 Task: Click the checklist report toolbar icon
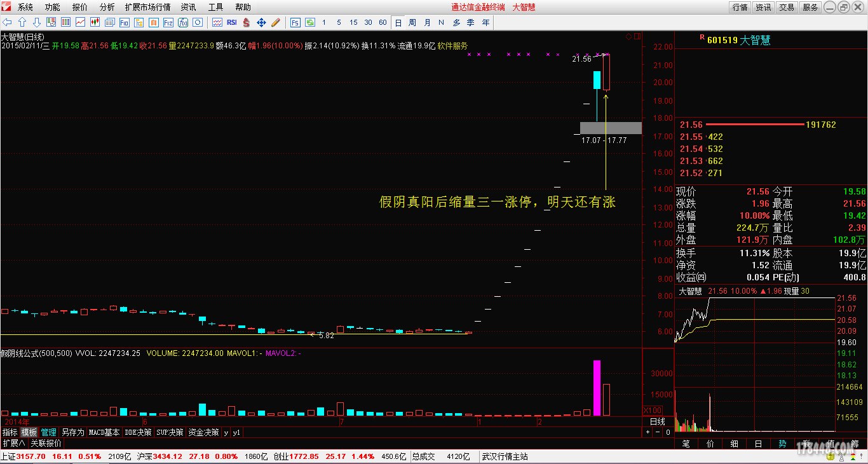[51, 22]
